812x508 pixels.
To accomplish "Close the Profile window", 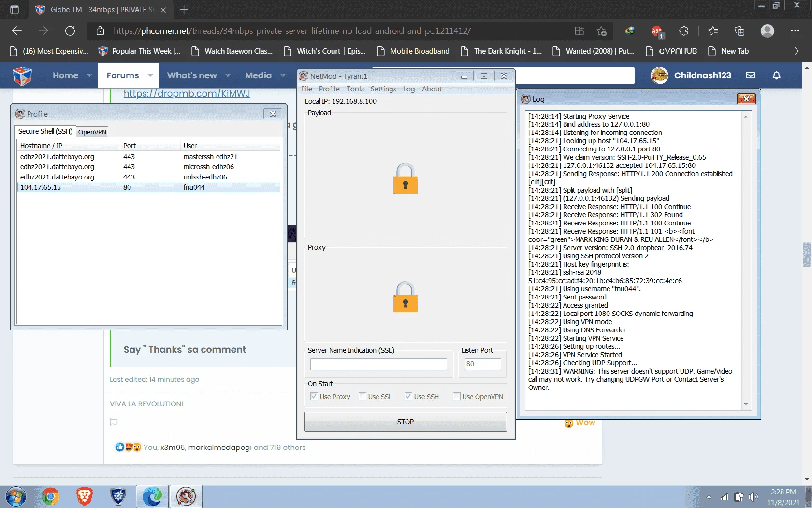I will (x=273, y=114).
